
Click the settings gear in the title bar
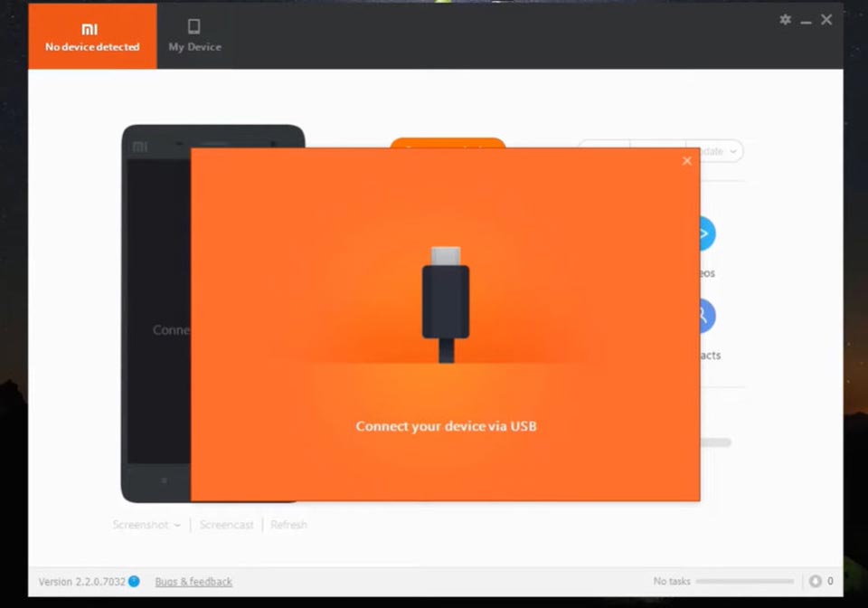click(x=785, y=19)
